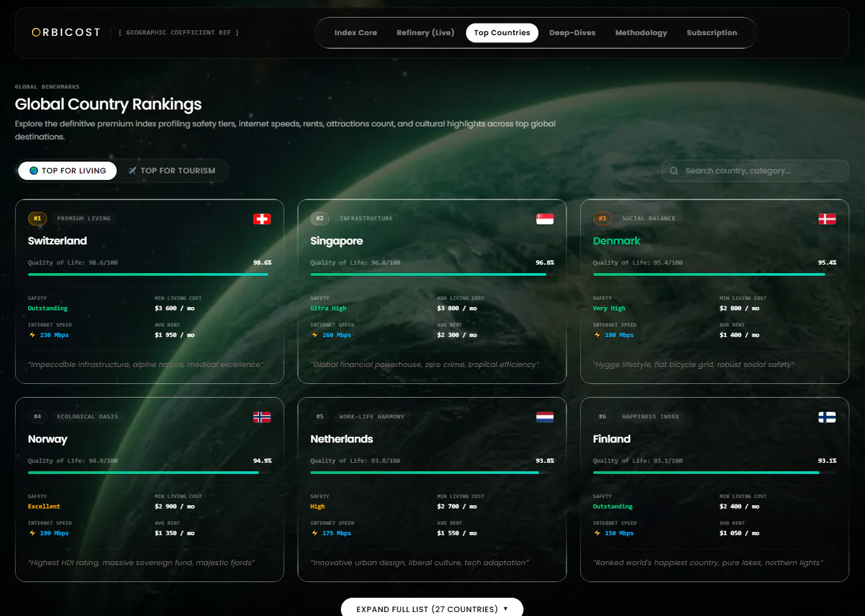This screenshot has height=616, width=865.
Task: Click the Premium Living category label
Action: point(83,218)
